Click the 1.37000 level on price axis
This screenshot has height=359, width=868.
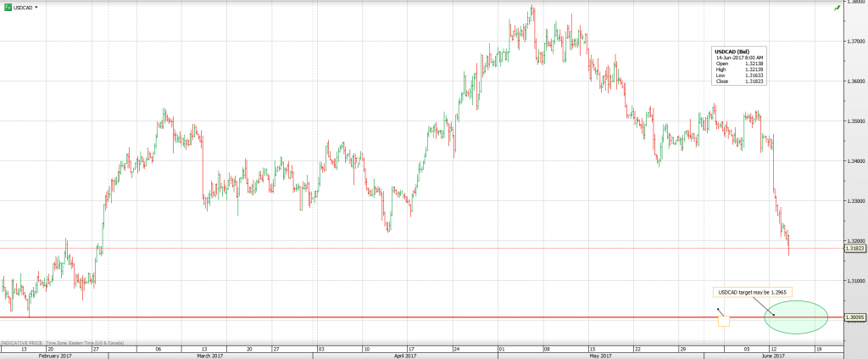point(854,41)
